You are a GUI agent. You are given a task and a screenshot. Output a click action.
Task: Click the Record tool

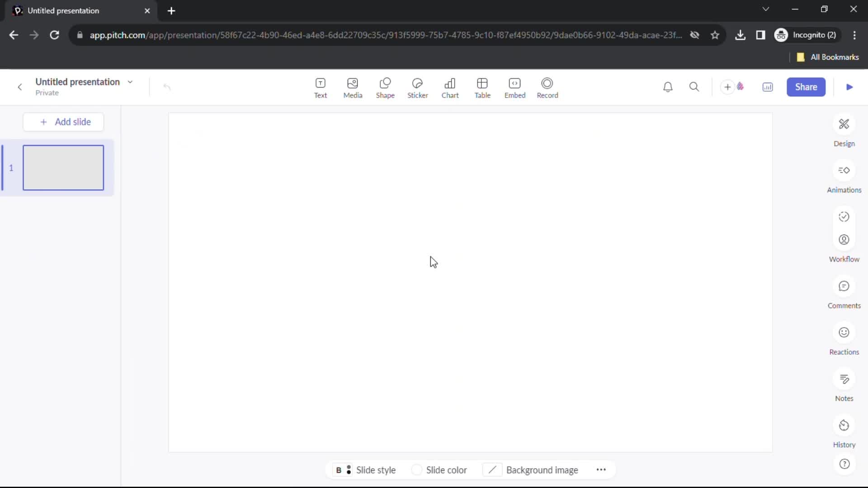547,87
